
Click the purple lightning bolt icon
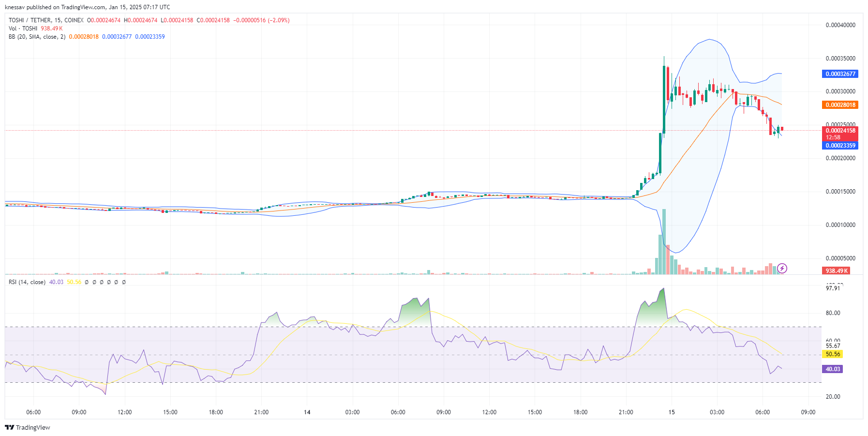782,268
